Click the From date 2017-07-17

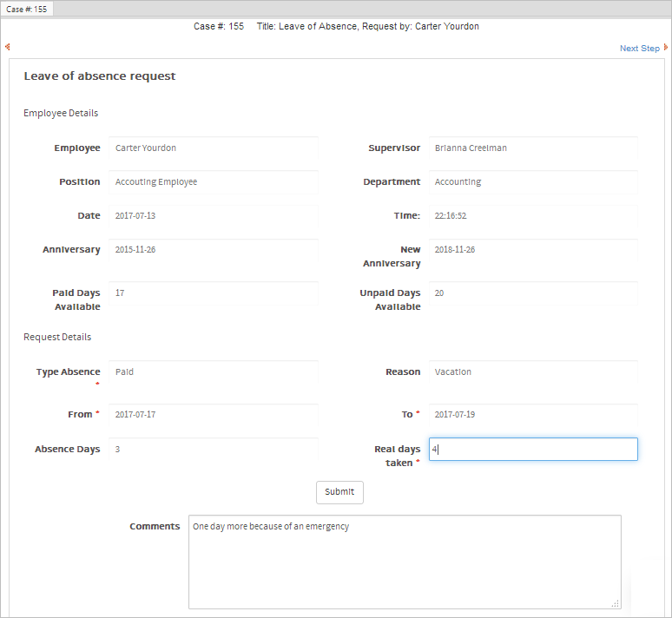click(214, 415)
